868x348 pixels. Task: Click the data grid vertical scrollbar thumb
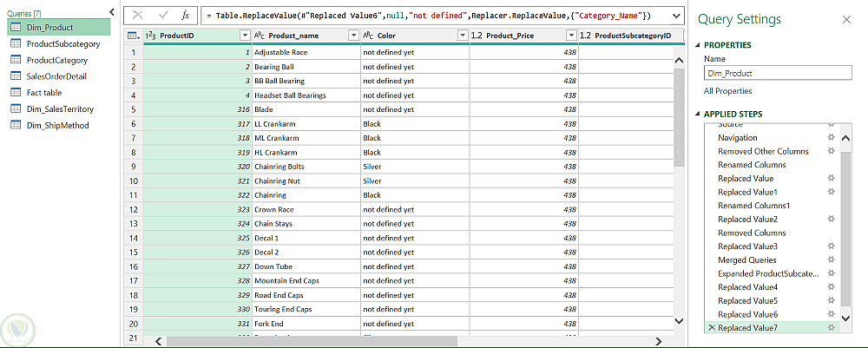coord(680,117)
